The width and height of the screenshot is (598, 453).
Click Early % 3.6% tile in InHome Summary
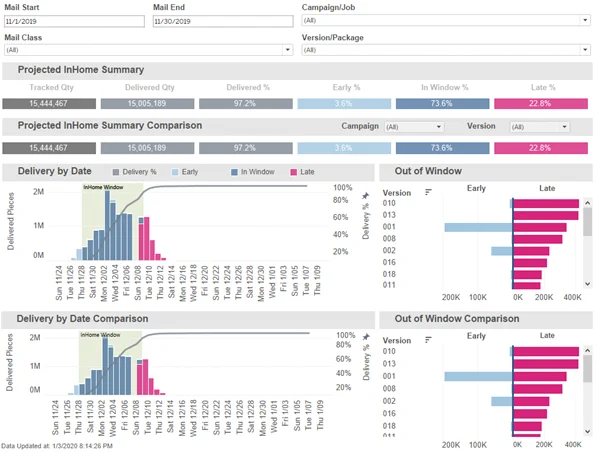[x=344, y=104]
